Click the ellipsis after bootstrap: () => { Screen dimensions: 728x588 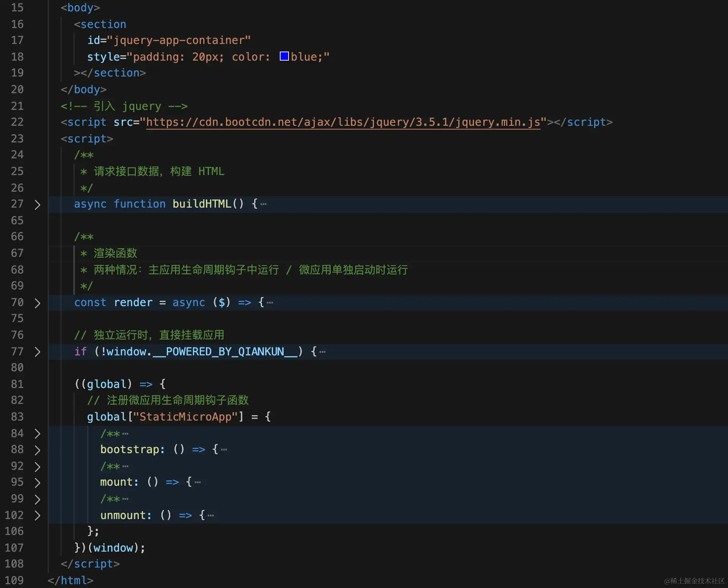[x=224, y=450]
